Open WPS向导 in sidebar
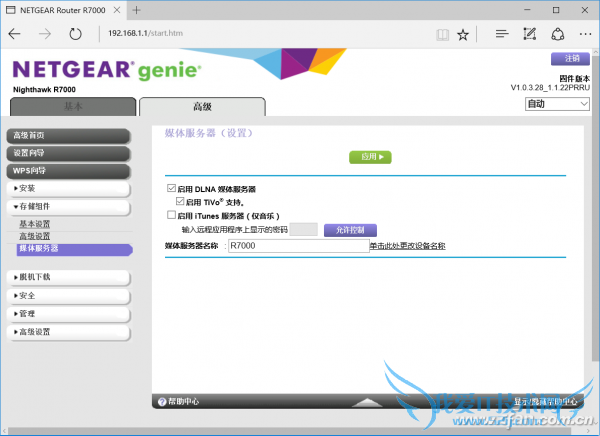This screenshot has width=600, height=436. click(x=68, y=171)
